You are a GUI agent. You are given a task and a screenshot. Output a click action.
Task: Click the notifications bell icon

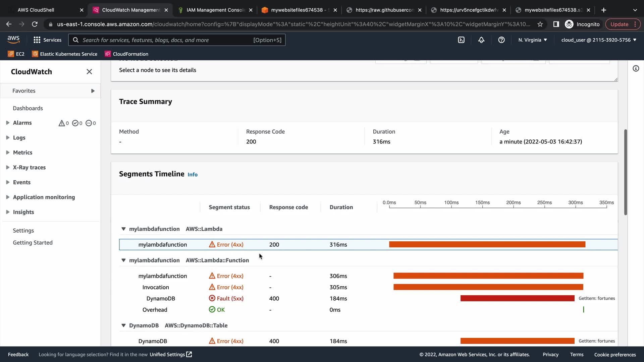[x=481, y=40]
